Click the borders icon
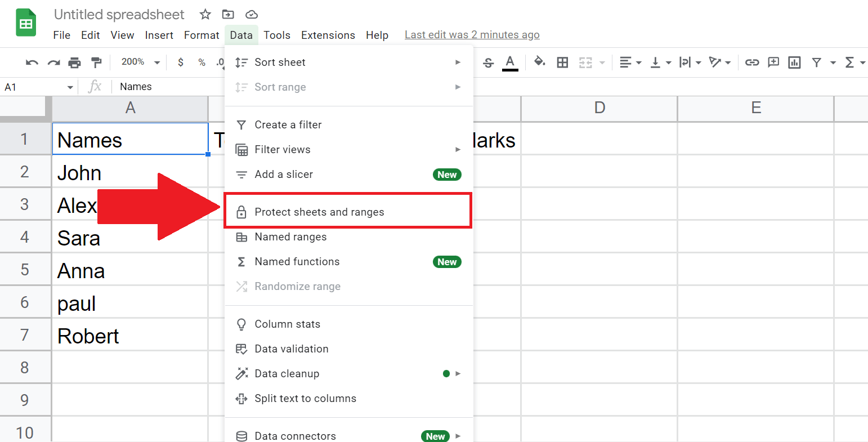868x442 pixels. point(562,62)
